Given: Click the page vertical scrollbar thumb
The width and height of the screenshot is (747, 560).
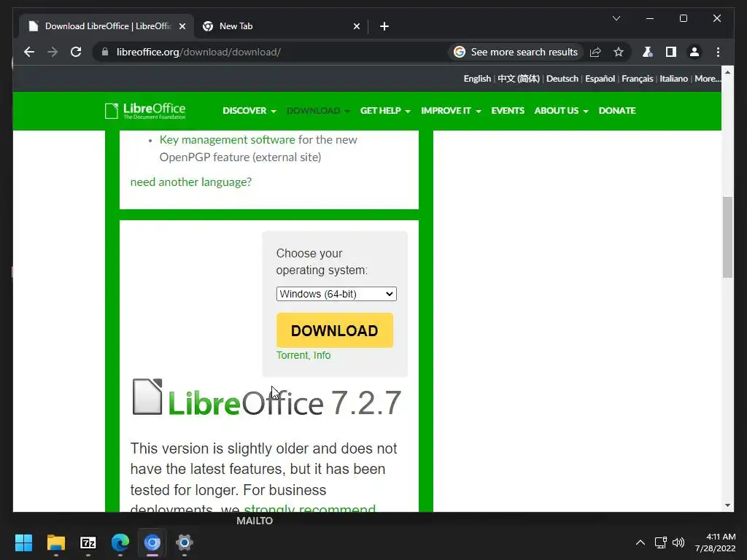Looking at the screenshot, I should [727, 237].
